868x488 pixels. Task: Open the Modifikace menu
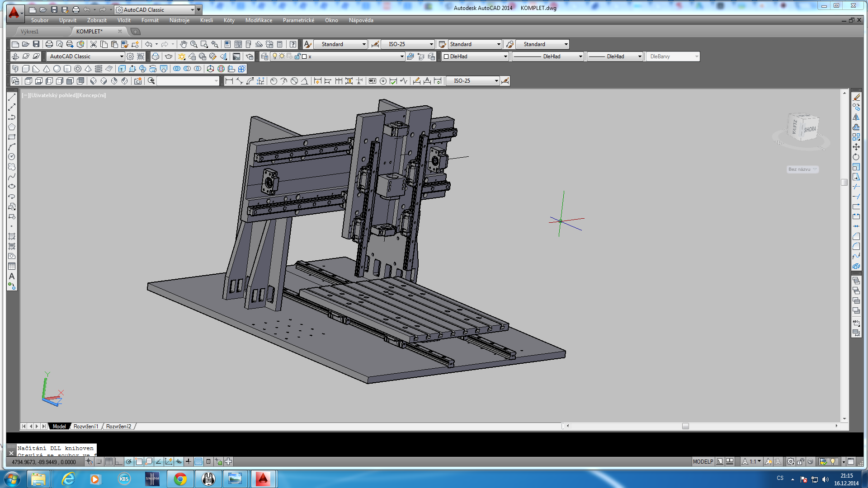click(x=259, y=20)
